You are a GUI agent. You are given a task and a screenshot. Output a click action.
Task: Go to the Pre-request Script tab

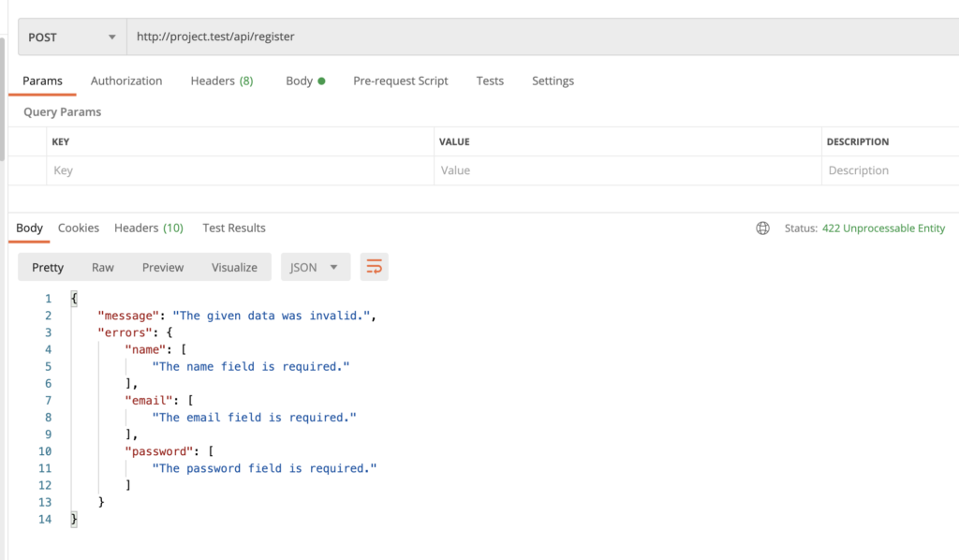[400, 81]
